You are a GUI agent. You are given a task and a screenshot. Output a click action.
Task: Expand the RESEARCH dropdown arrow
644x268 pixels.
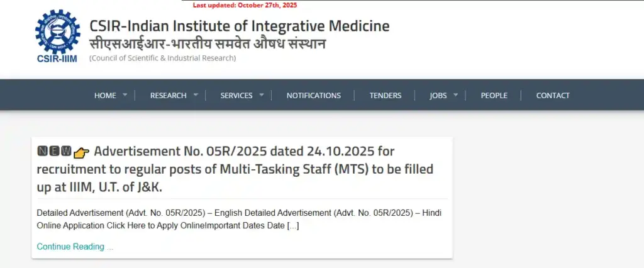click(x=195, y=95)
